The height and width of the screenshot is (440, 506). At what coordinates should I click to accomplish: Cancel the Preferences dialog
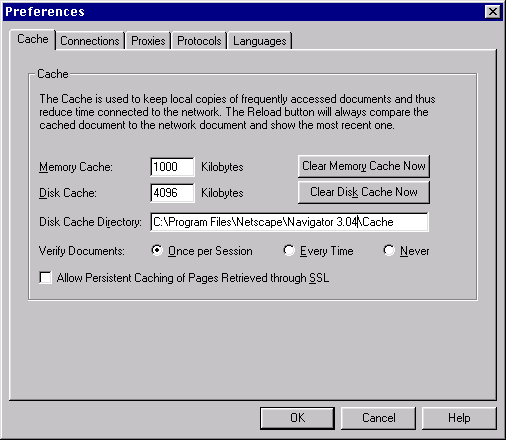[379, 418]
